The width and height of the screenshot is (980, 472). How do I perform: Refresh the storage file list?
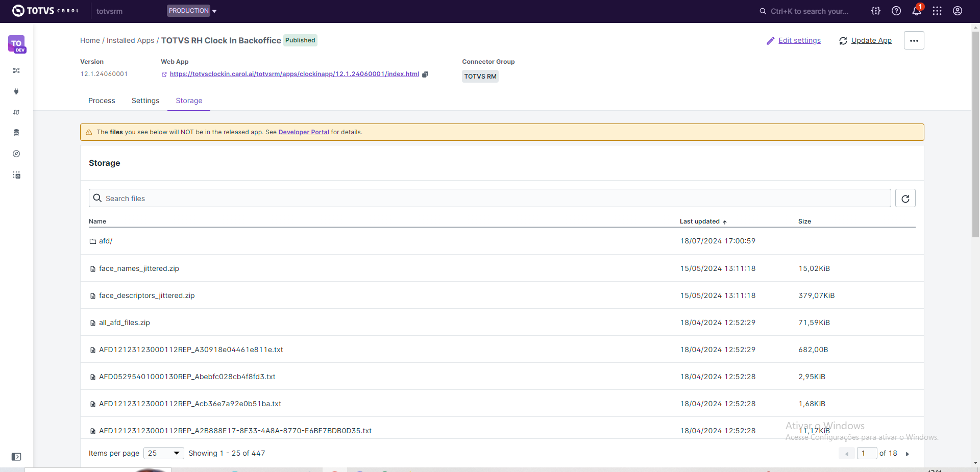click(905, 198)
